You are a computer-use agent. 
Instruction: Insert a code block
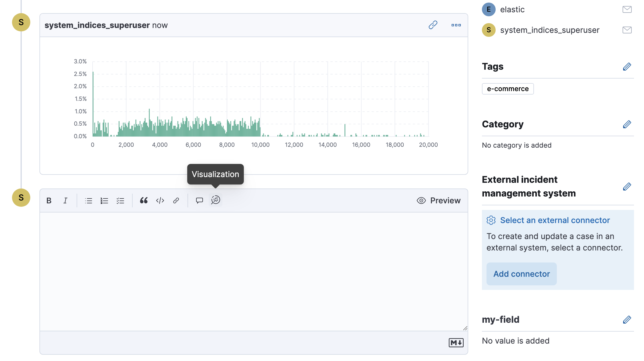pyautogui.click(x=160, y=200)
